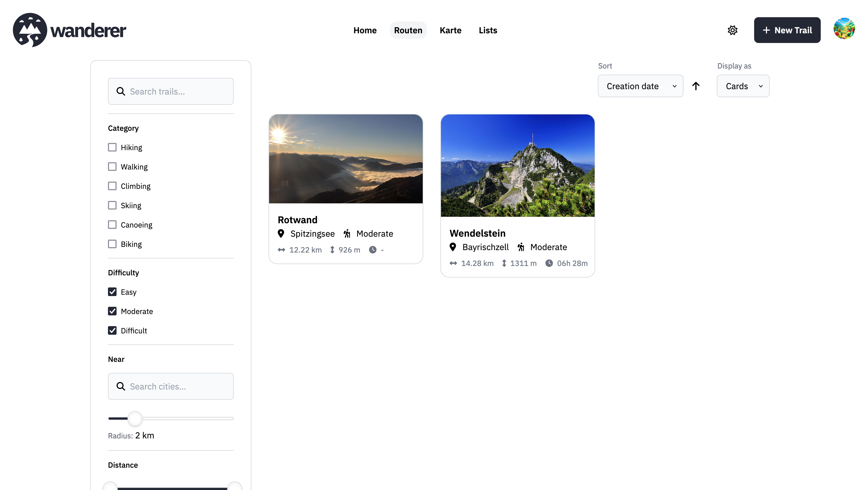Screen dimensions: 868x490
Task: Click the magnifier icon in Search trails
Action: click(121, 91)
